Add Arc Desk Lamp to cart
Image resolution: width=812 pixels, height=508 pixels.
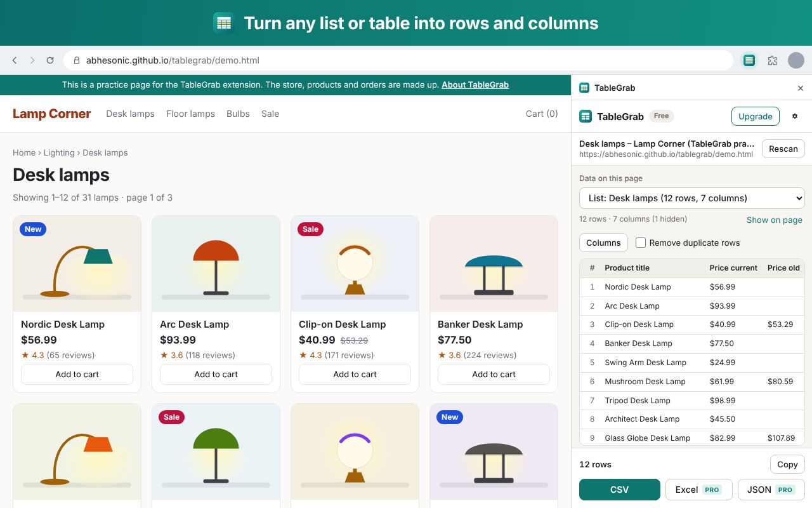pyautogui.click(x=216, y=374)
